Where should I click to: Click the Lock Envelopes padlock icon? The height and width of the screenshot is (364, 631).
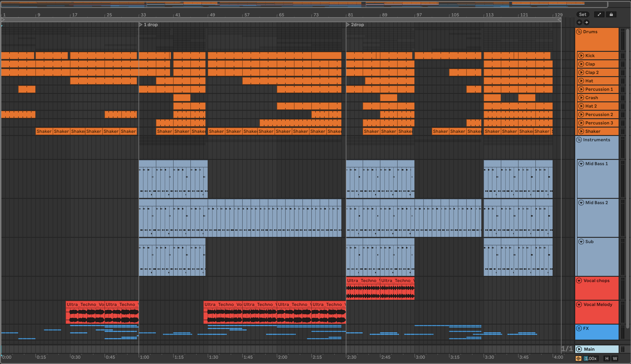pyautogui.click(x=611, y=14)
